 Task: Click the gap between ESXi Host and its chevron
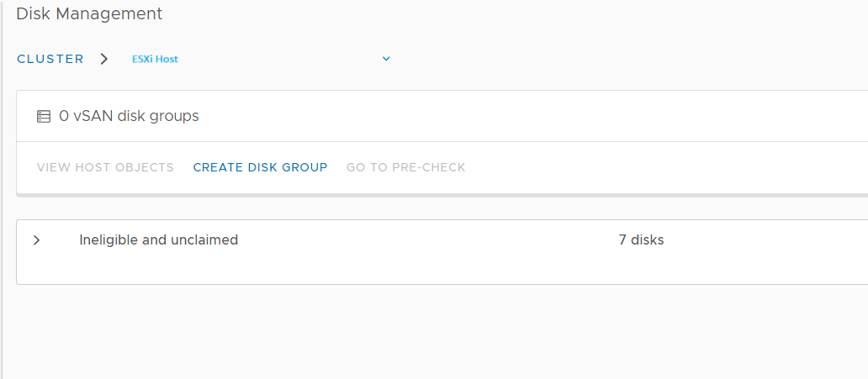tap(279, 59)
